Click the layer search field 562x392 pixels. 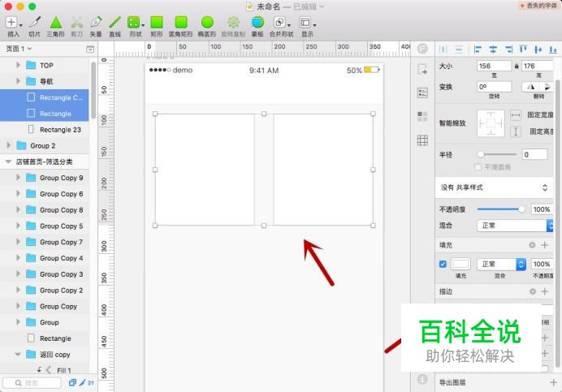[32, 383]
